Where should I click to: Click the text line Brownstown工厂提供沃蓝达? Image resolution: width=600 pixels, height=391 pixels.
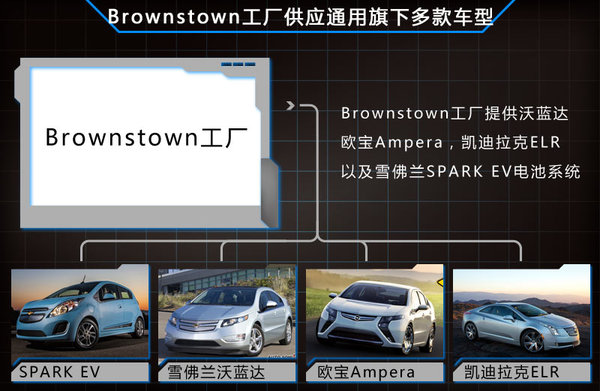[455, 113]
